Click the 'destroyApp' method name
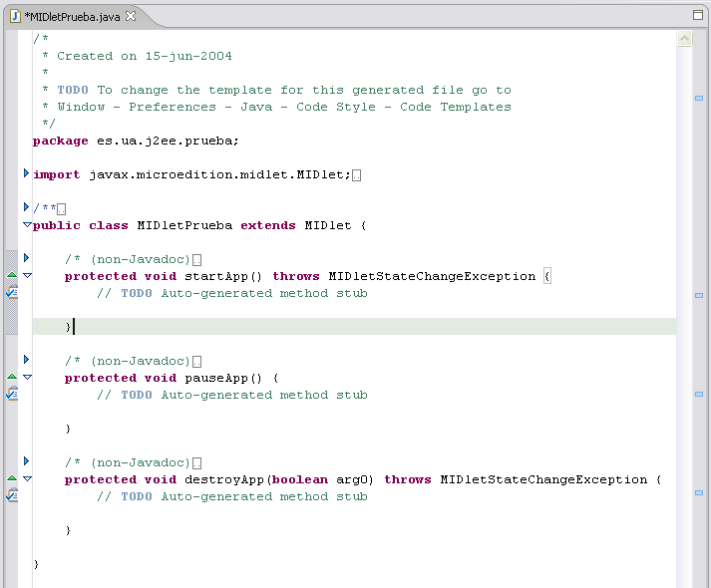This screenshot has height=588, width=711. pos(224,479)
